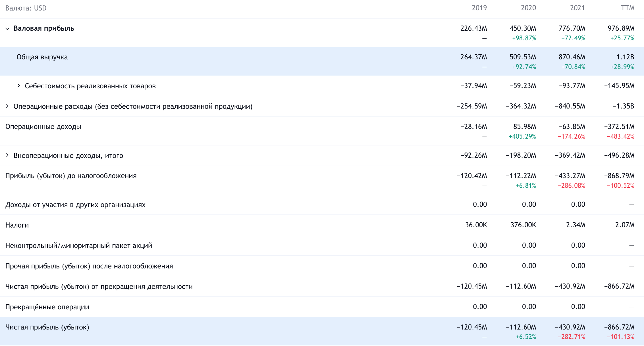
Task: Click the 2020 column header
Action: pyautogui.click(x=528, y=8)
